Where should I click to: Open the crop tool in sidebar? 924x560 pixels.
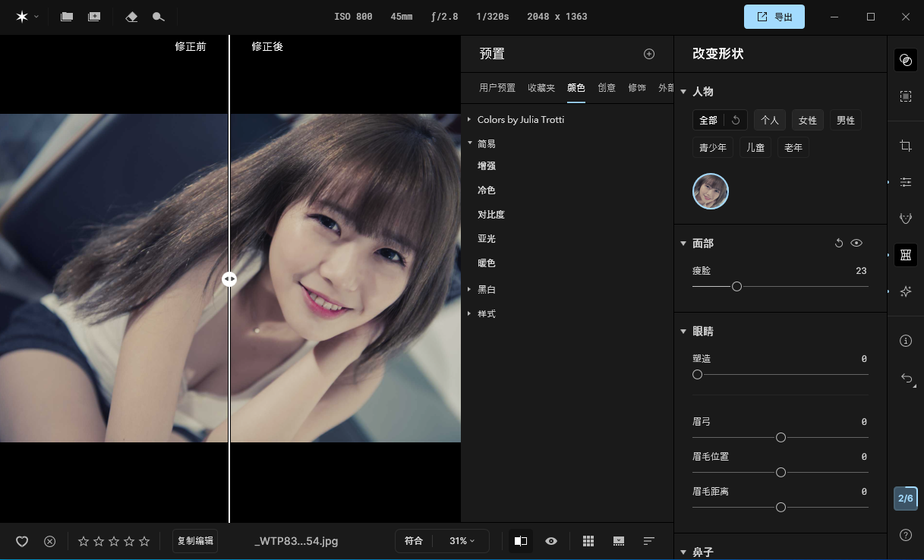905,146
